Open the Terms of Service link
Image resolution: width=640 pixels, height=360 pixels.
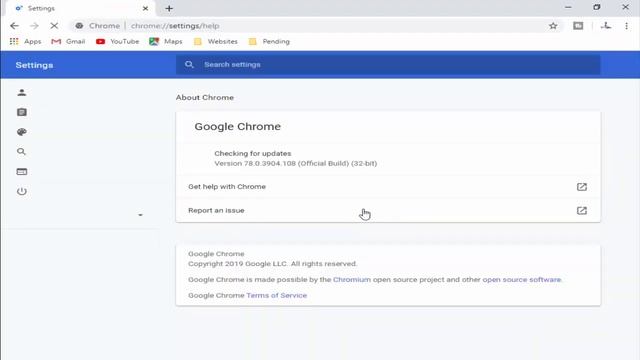276,296
